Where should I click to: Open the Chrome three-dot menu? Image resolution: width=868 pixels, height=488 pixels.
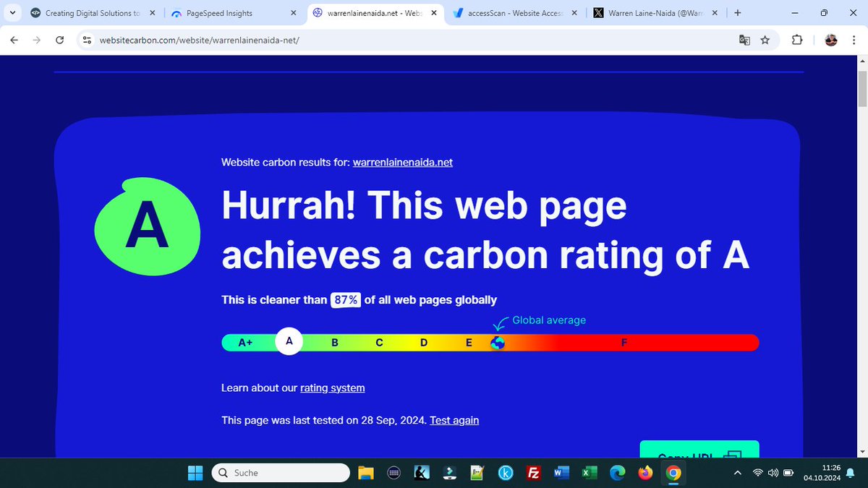point(855,40)
